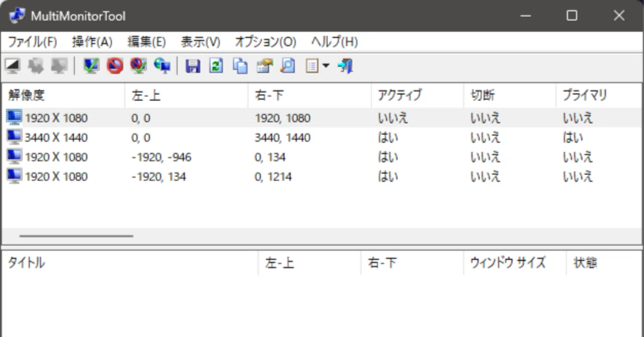Click the greyed-out move window to primary monitor icon

click(x=59, y=66)
